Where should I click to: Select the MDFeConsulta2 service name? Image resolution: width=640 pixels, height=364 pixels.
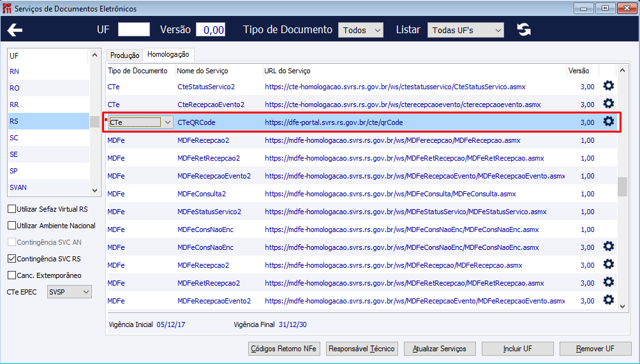click(x=202, y=194)
